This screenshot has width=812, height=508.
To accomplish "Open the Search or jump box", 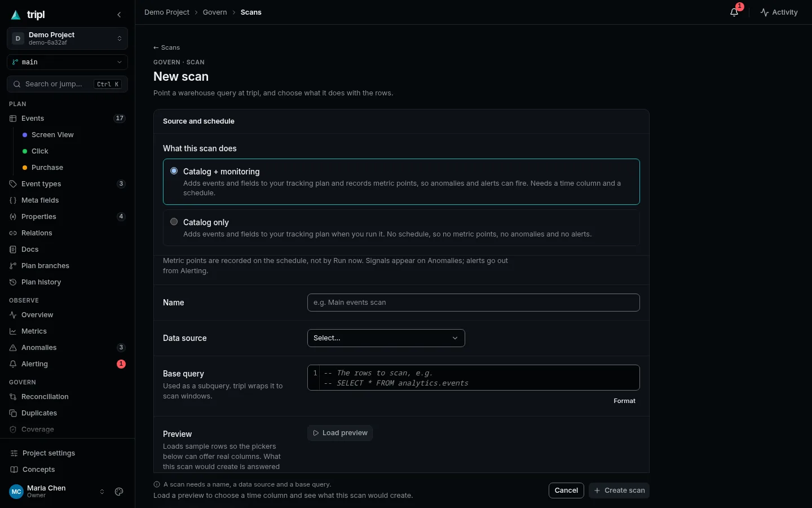I will 67,84.
